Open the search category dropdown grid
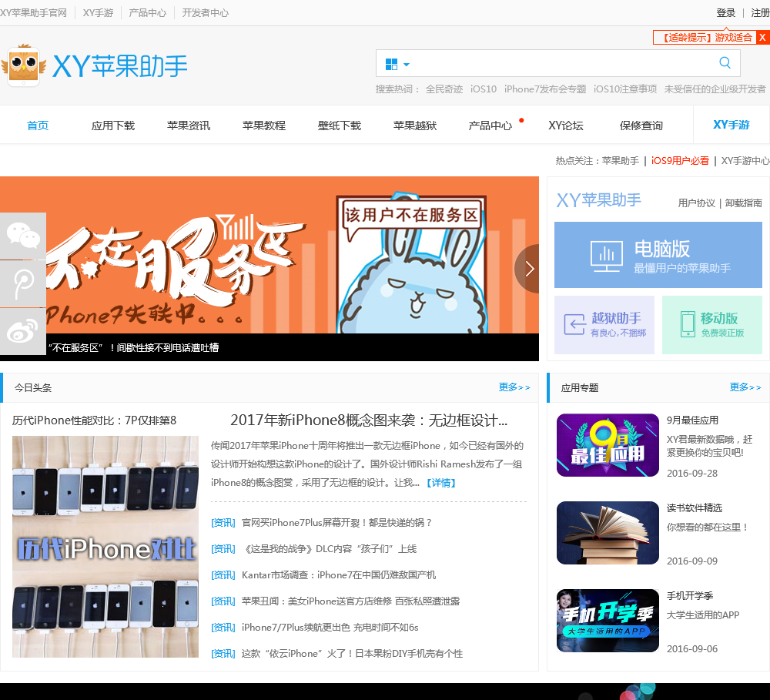Image resolution: width=770 pixels, height=700 pixels. pyautogui.click(x=397, y=65)
